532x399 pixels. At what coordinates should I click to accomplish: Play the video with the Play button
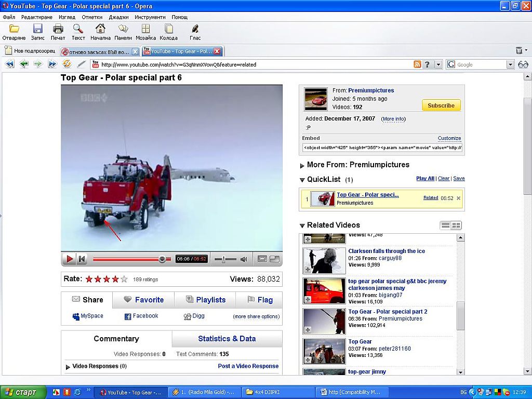point(70,259)
